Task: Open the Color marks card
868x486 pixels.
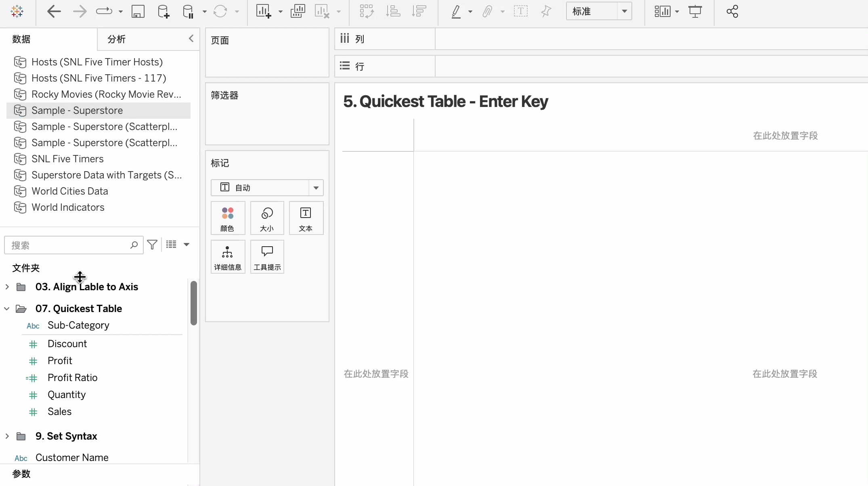Action: tap(227, 218)
